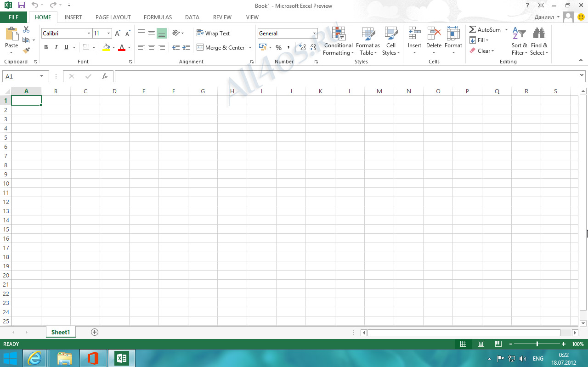This screenshot has width=588, height=367.
Task: Click the smiley feedback icon
Action: tap(581, 17)
